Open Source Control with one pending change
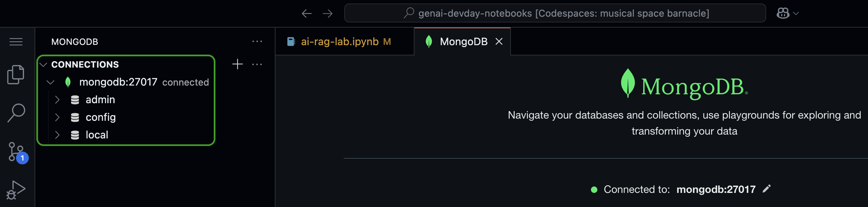Image resolution: width=868 pixels, height=207 pixels. 17,153
